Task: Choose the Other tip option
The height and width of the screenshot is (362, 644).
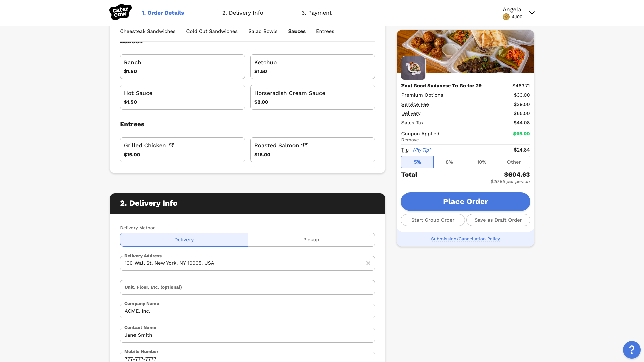Action: [514, 162]
